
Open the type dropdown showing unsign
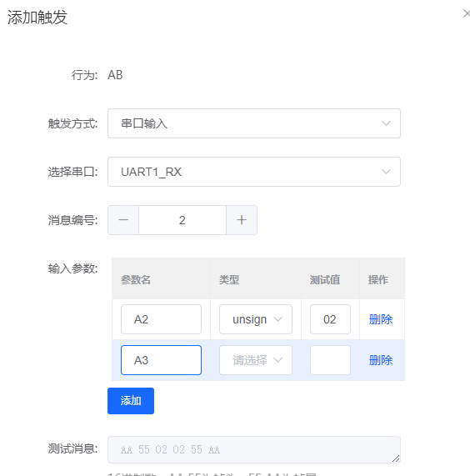point(256,319)
